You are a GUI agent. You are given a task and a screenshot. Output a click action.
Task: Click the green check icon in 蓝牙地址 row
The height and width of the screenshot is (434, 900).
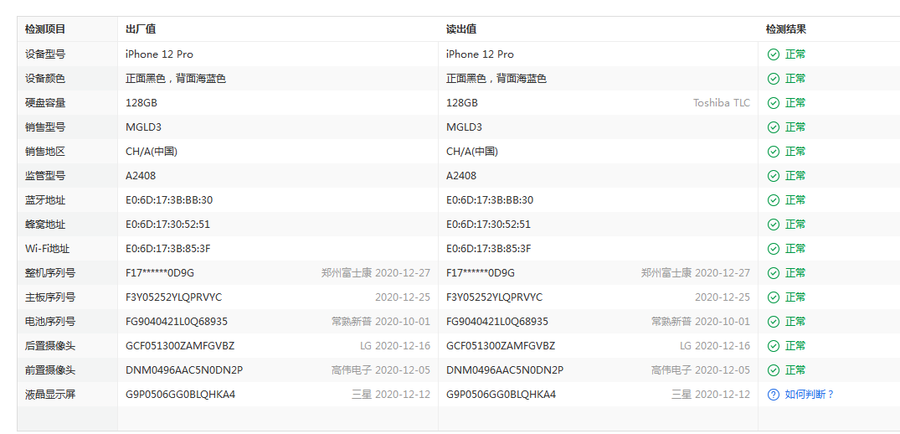pyautogui.click(x=773, y=200)
